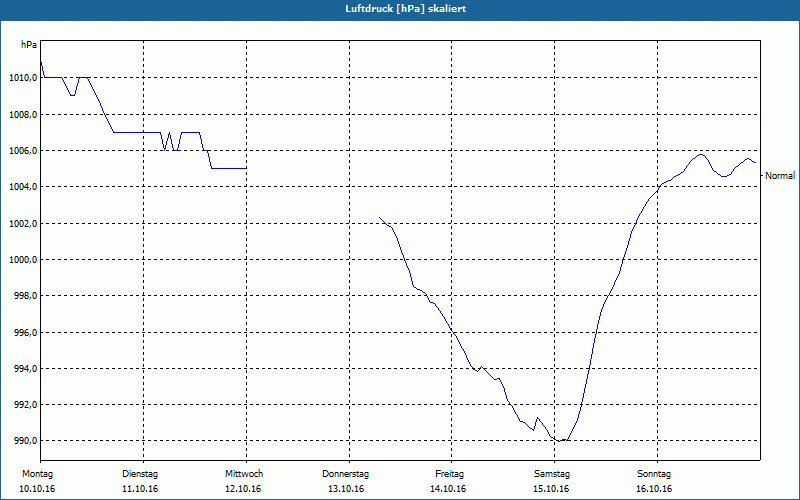Click the 992,0 axis value
This screenshot has height=500, width=800.
click(28, 405)
